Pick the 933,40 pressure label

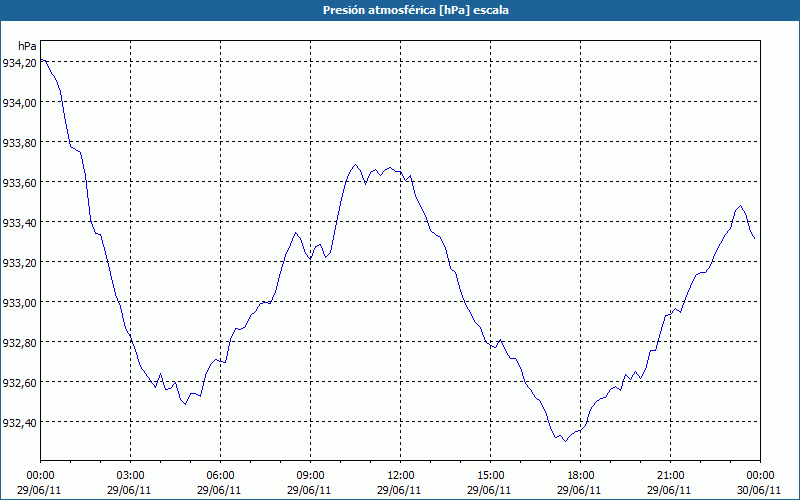pos(20,223)
